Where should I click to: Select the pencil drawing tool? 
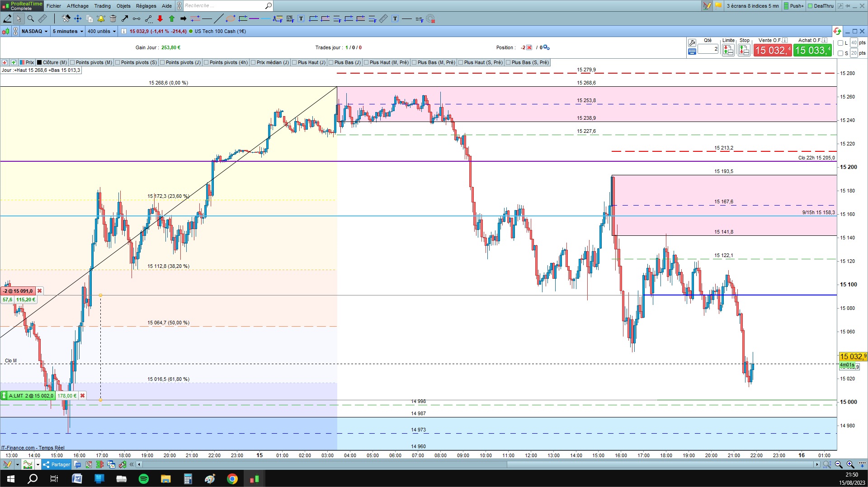(7, 19)
